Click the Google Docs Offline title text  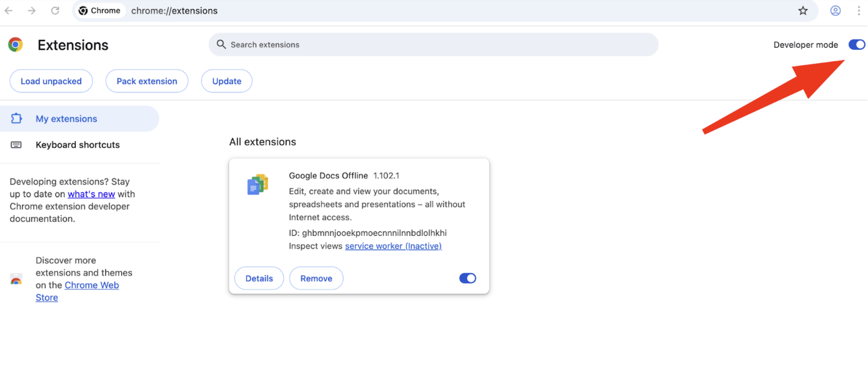tap(328, 175)
